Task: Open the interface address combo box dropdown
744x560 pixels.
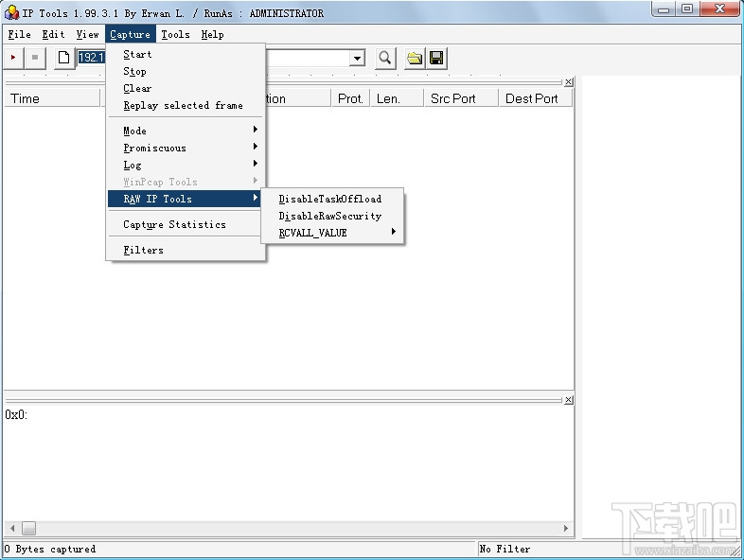Action: (x=357, y=59)
